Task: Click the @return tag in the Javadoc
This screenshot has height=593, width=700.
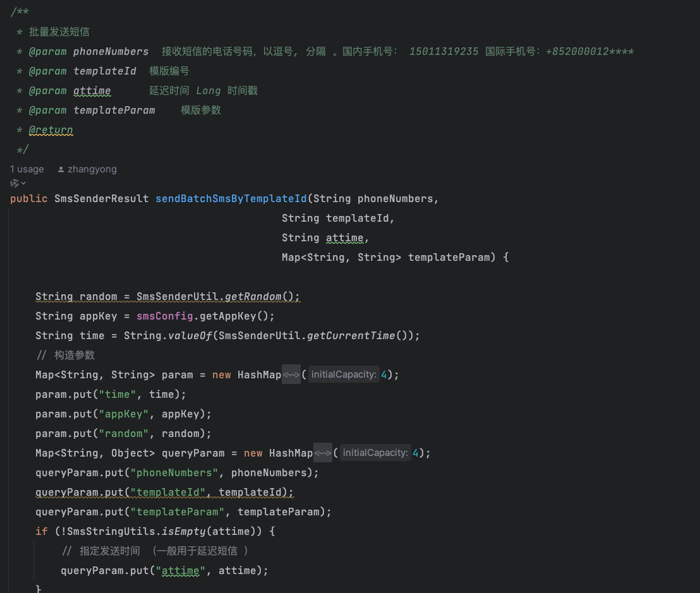Action: pyautogui.click(x=51, y=130)
